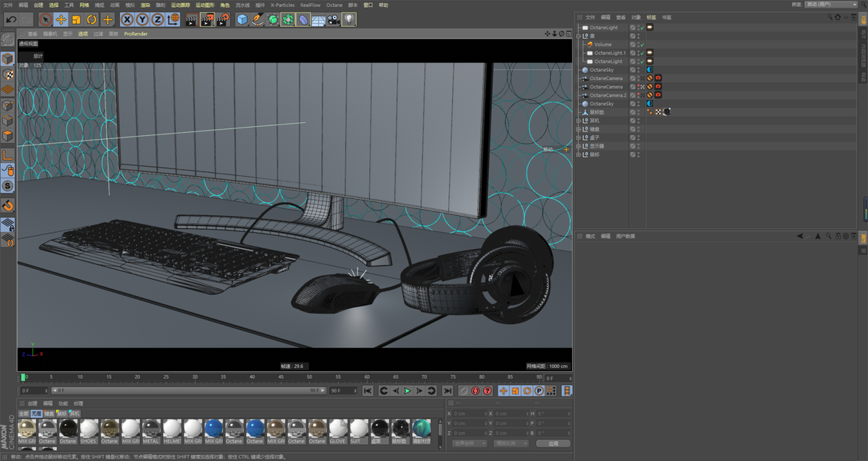Click the blue Cube primitive icon
868x461 pixels.
coord(242,19)
